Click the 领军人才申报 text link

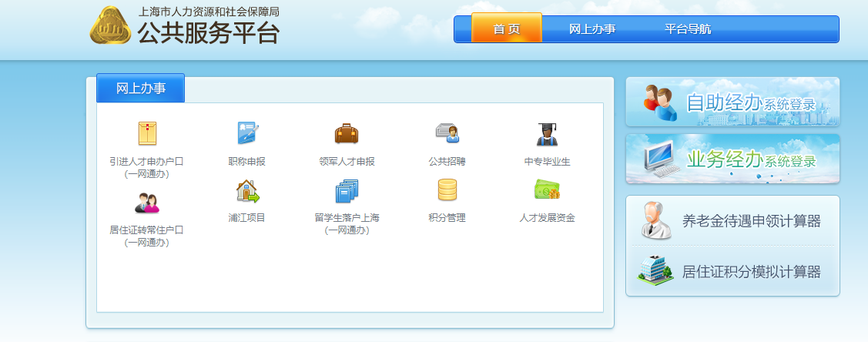tap(347, 162)
